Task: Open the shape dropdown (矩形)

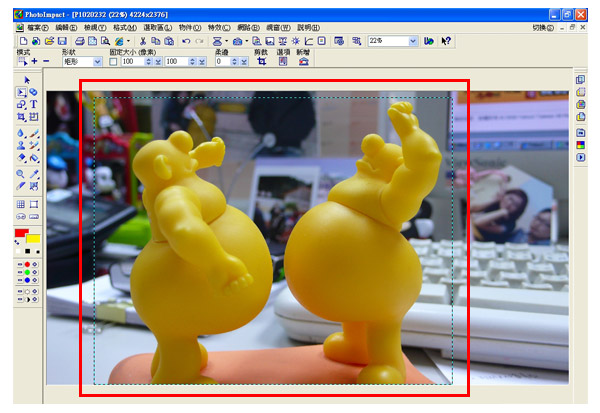Action: [x=99, y=61]
